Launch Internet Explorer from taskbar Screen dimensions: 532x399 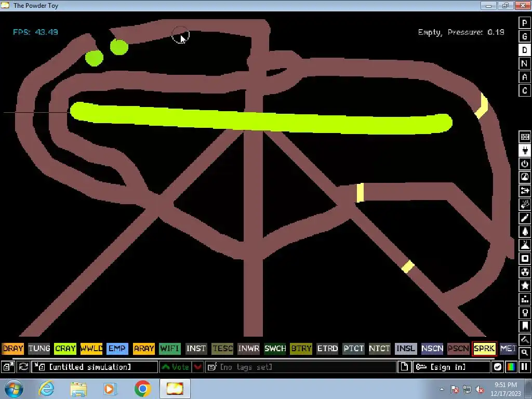46,389
